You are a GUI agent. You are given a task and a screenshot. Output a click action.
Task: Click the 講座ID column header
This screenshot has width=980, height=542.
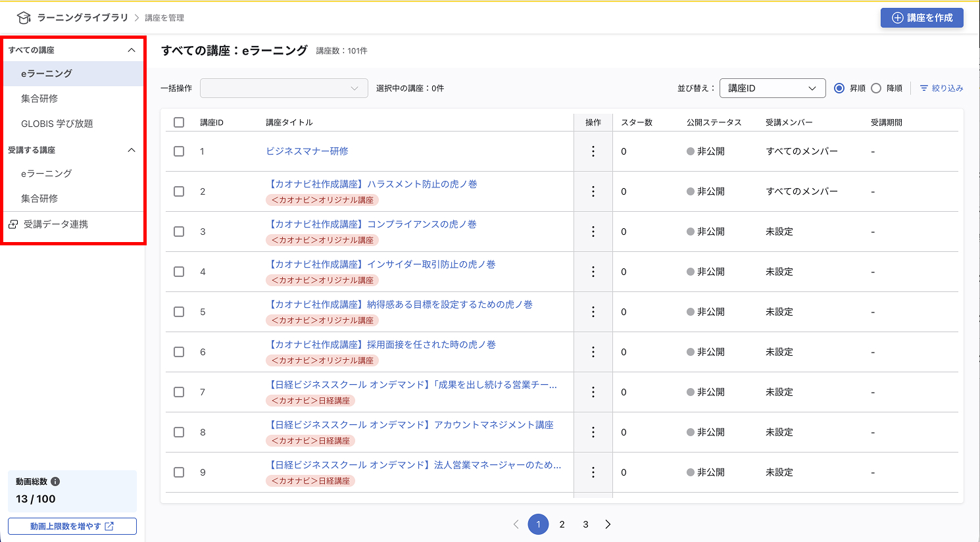[x=212, y=122]
